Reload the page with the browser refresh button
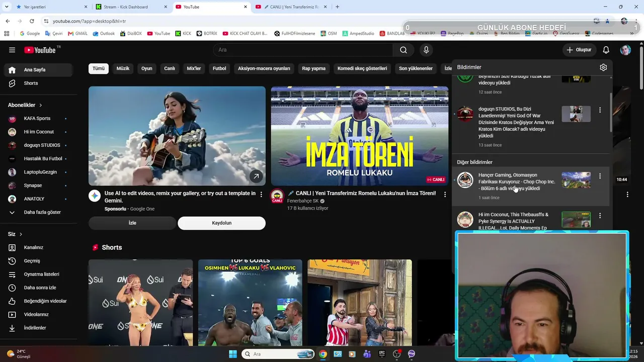This screenshot has height=362, width=644. [32, 21]
